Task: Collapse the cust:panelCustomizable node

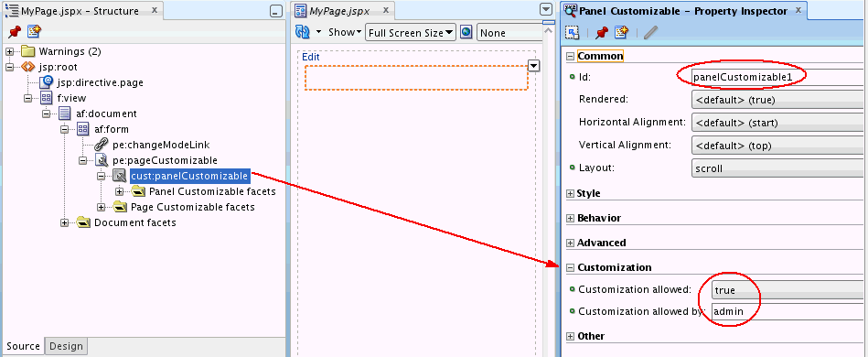Action: coord(101,176)
